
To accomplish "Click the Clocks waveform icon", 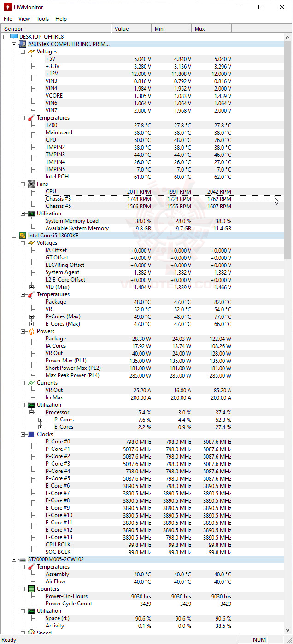I will point(31,434).
